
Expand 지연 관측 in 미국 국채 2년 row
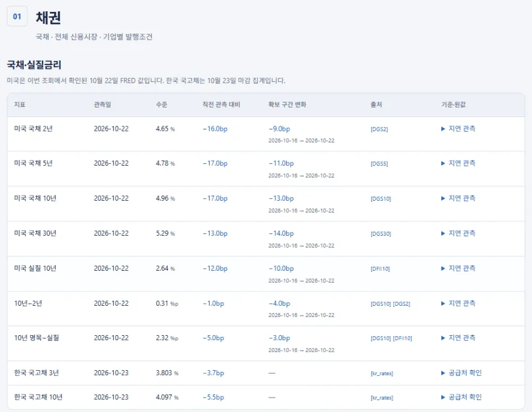point(458,129)
